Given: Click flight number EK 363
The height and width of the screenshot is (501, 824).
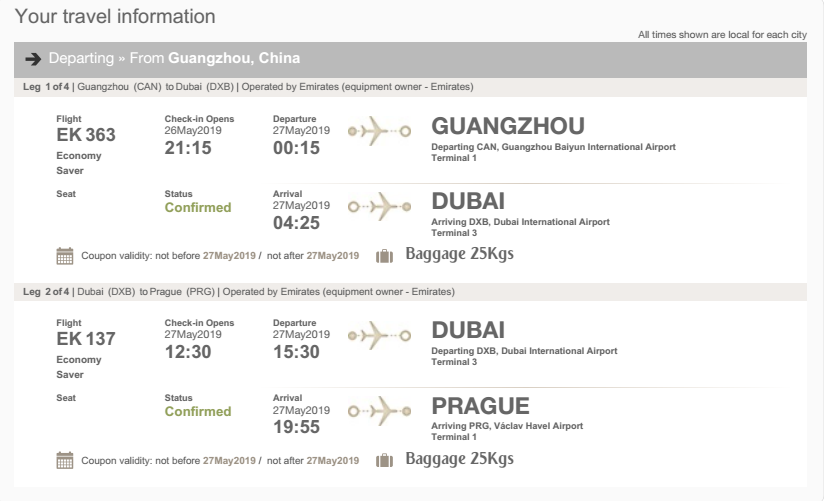Looking at the screenshot, I should click(86, 135).
